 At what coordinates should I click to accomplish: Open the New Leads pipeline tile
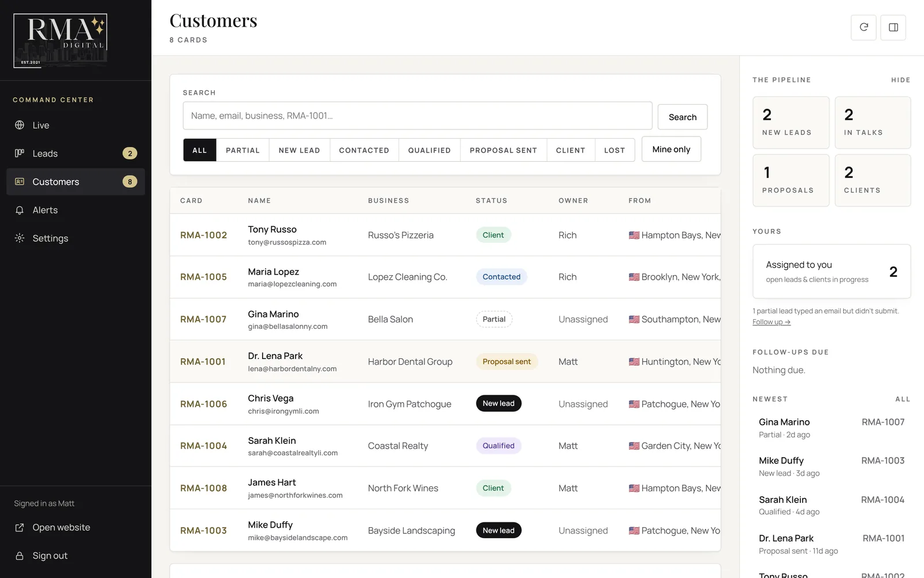[x=791, y=123]
